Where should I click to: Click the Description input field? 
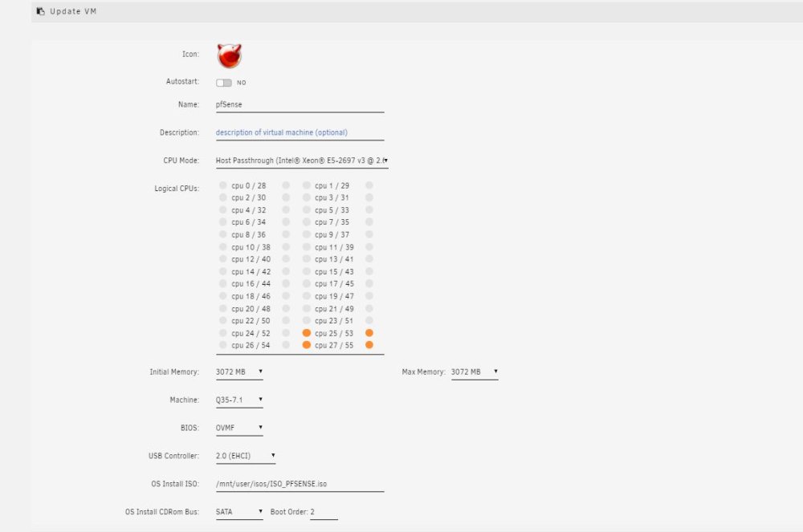click(300, 132)
